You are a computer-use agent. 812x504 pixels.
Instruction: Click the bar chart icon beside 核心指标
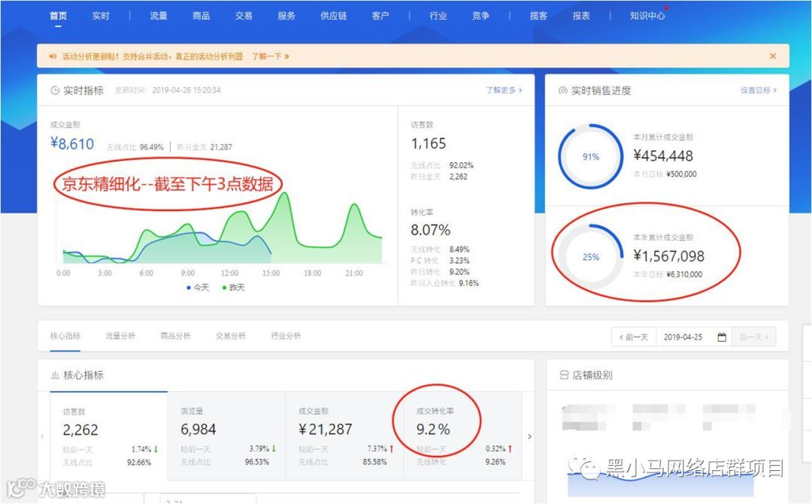point(55,375)
